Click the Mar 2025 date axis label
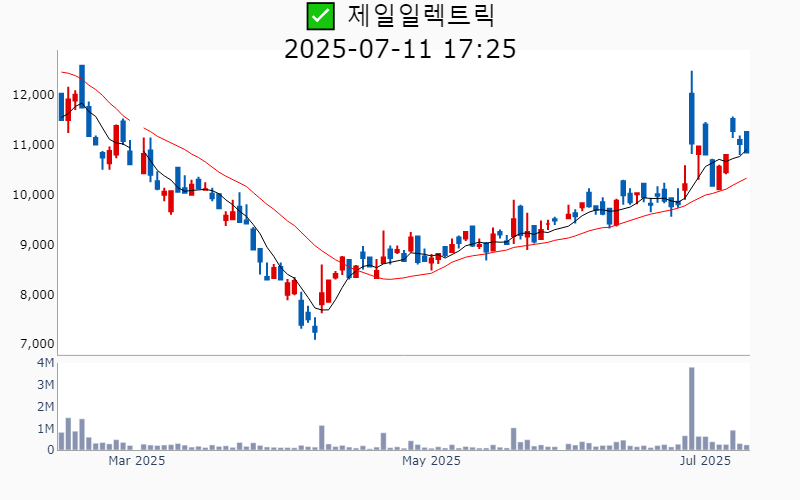800x500 pixels. click(x=136, y=461)
